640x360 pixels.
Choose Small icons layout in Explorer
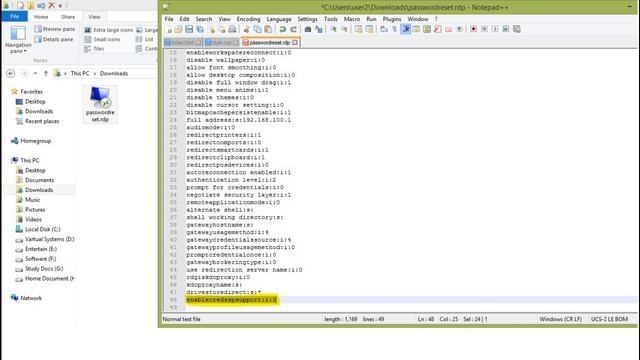(102, 39)
